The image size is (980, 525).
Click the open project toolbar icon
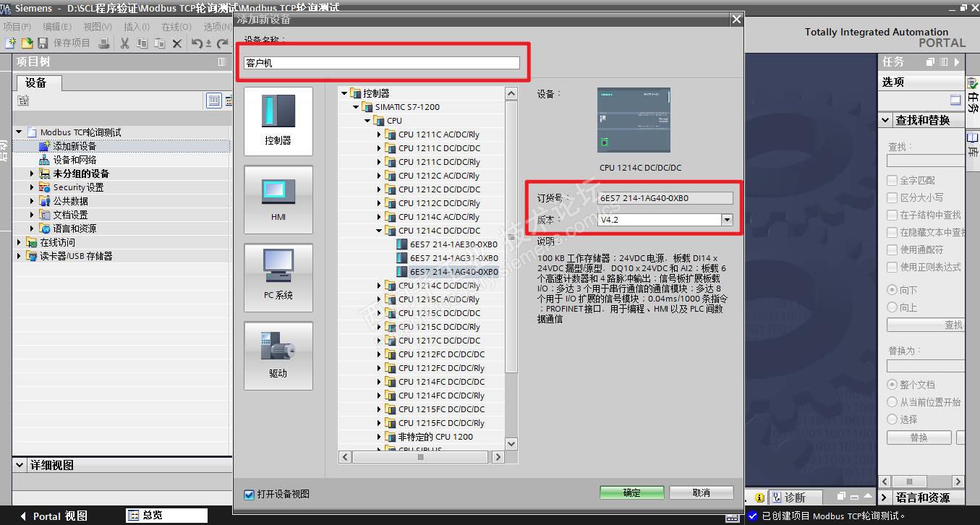coord(27,43)
